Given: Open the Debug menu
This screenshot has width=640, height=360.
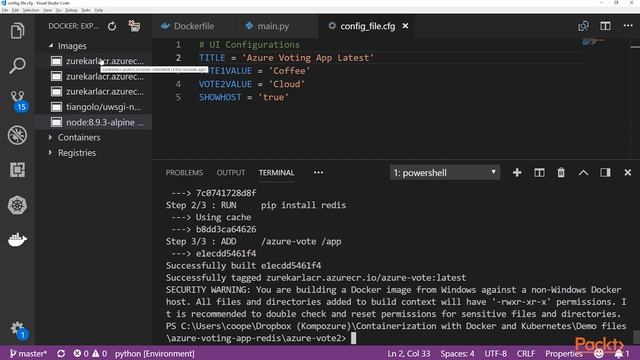Looking at the screenshot, I should click(71, 10).
